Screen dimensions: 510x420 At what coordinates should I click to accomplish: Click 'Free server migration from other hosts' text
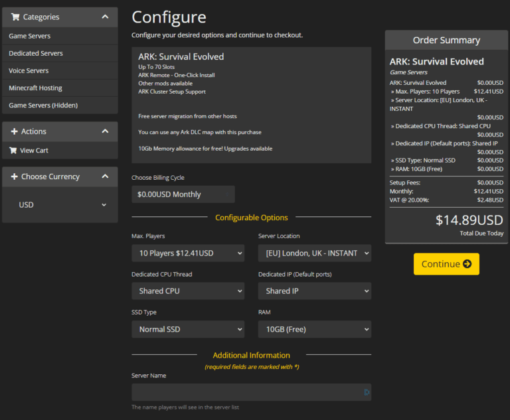click(187, 116)
